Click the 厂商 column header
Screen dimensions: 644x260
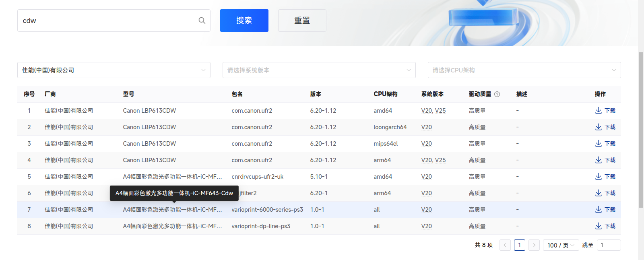point(50,94)
